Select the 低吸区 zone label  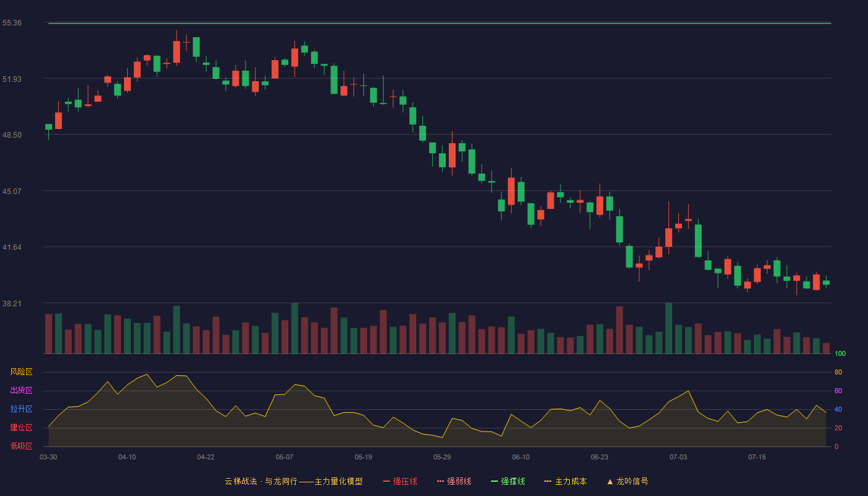pos(21,446)
